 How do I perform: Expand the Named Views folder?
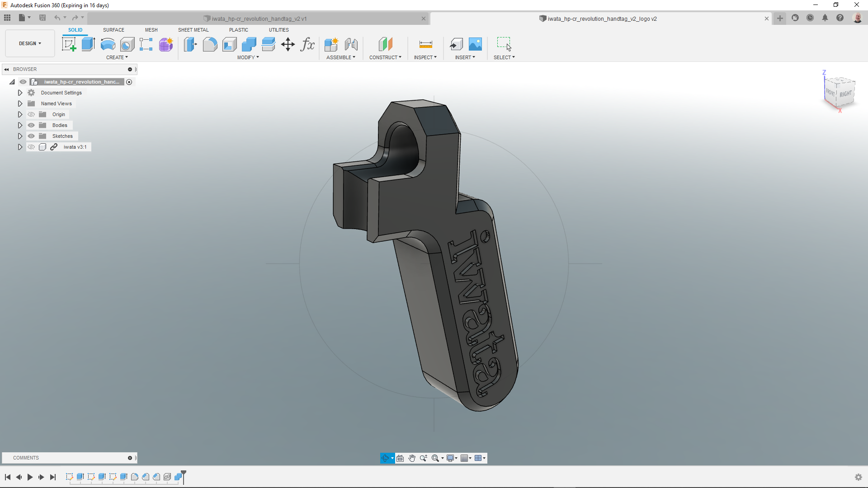point(20,103)
